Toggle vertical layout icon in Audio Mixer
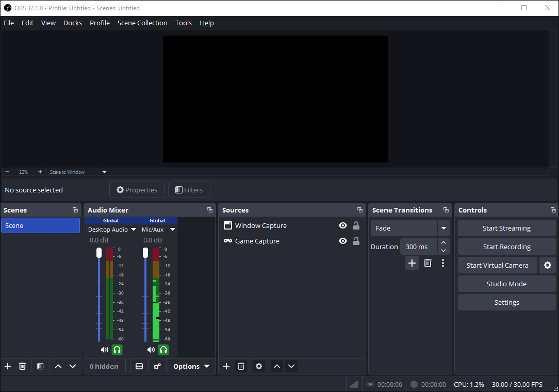 139,366
